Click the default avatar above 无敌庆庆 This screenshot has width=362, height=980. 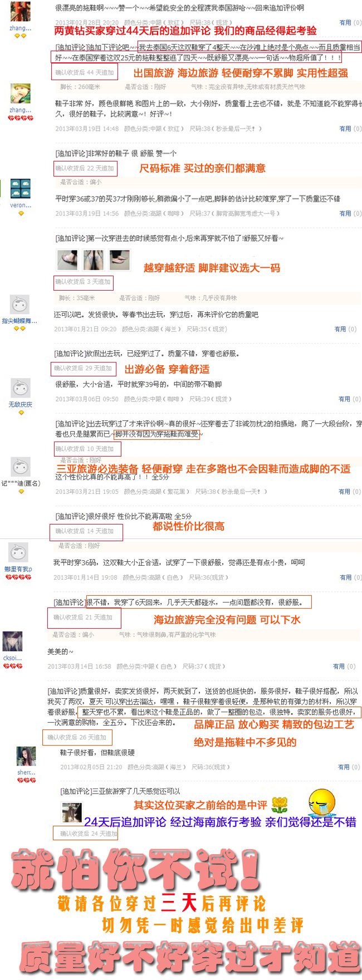tap(21, 388)
